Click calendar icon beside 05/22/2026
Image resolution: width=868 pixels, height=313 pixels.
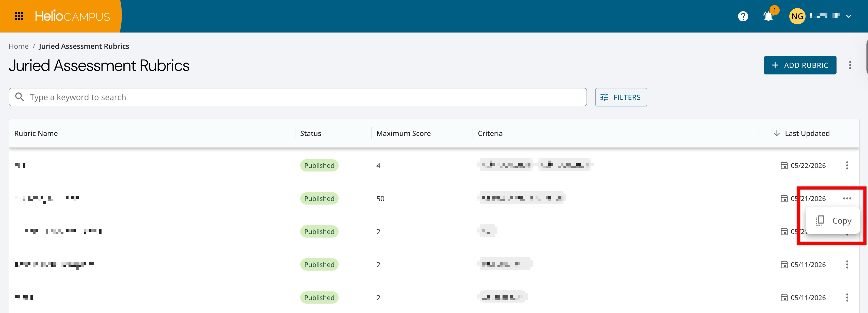coord(784,165)
